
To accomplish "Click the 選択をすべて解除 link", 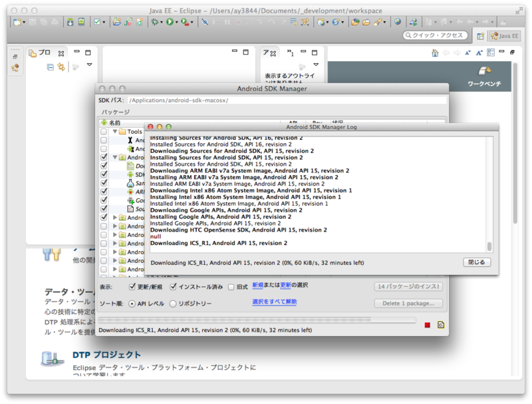I will [x=275, y=302].
